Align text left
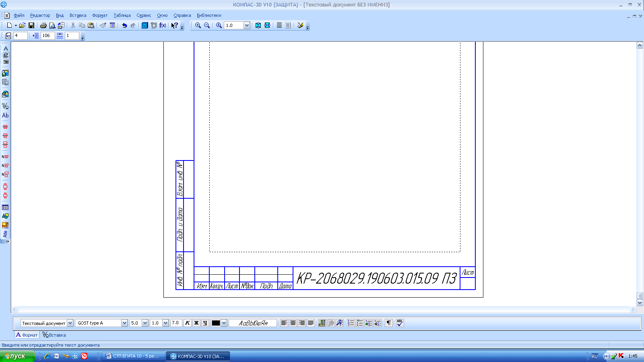 click(x=284, y=323)
